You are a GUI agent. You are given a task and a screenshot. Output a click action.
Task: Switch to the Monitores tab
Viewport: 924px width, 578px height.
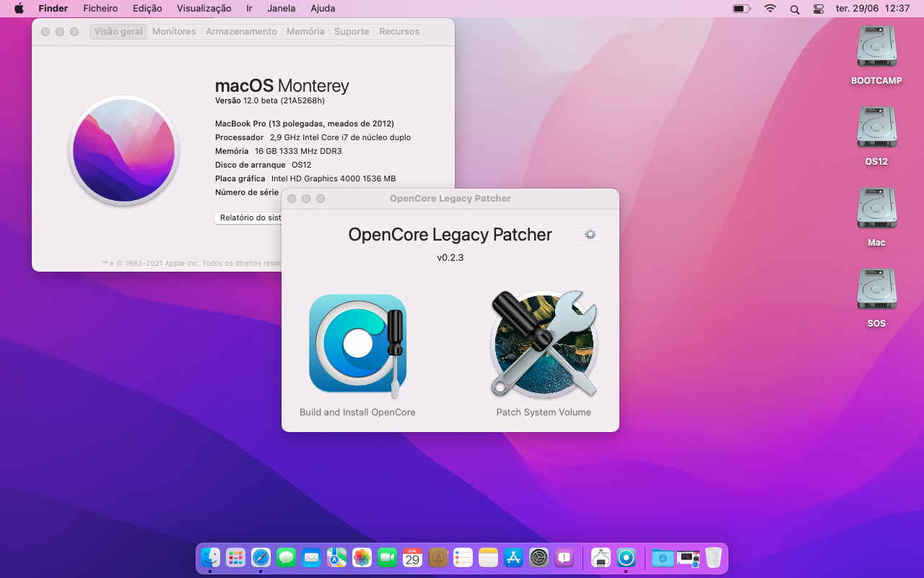tap(174, 32)
